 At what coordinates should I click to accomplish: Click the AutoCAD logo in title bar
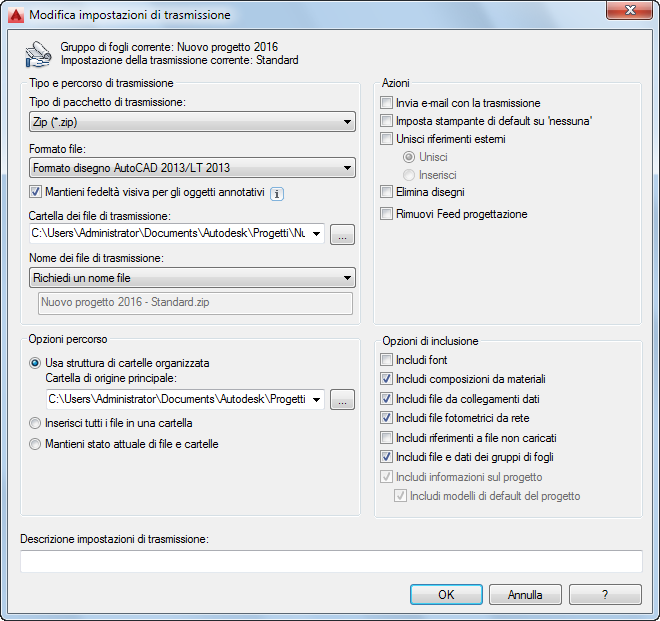(15, 15)
